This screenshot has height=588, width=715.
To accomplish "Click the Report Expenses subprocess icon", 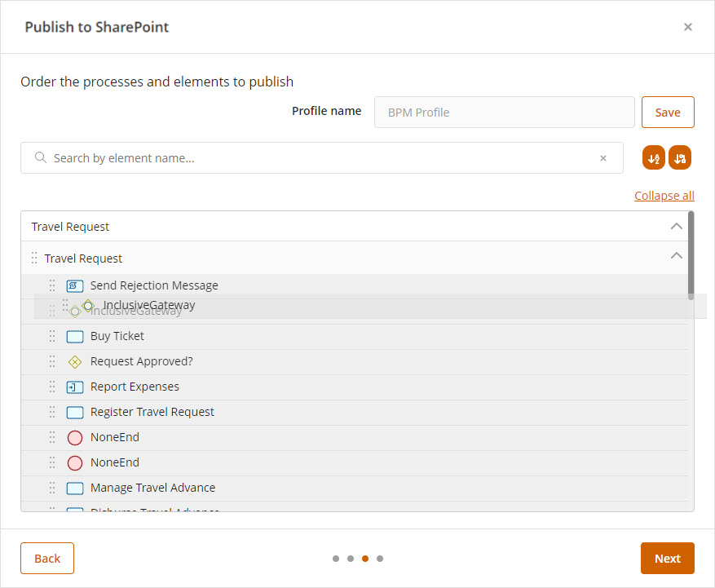I will point(75,387).
